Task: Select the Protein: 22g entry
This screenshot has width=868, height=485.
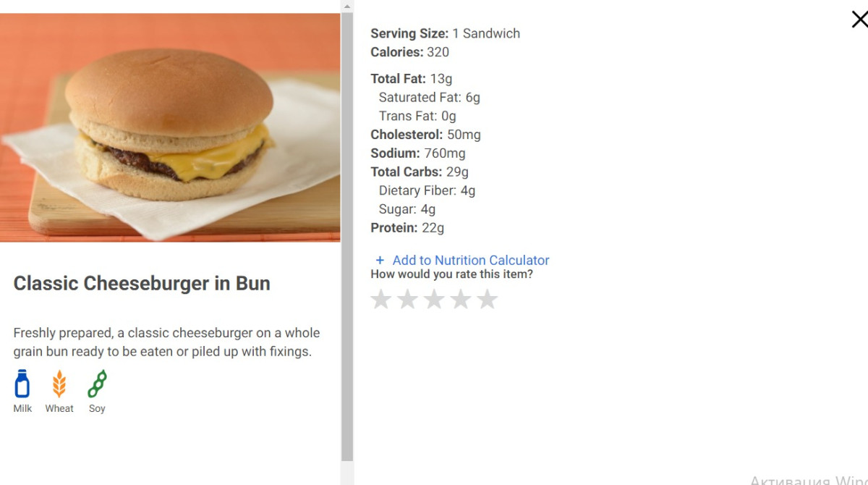Action: click(407, 228)
